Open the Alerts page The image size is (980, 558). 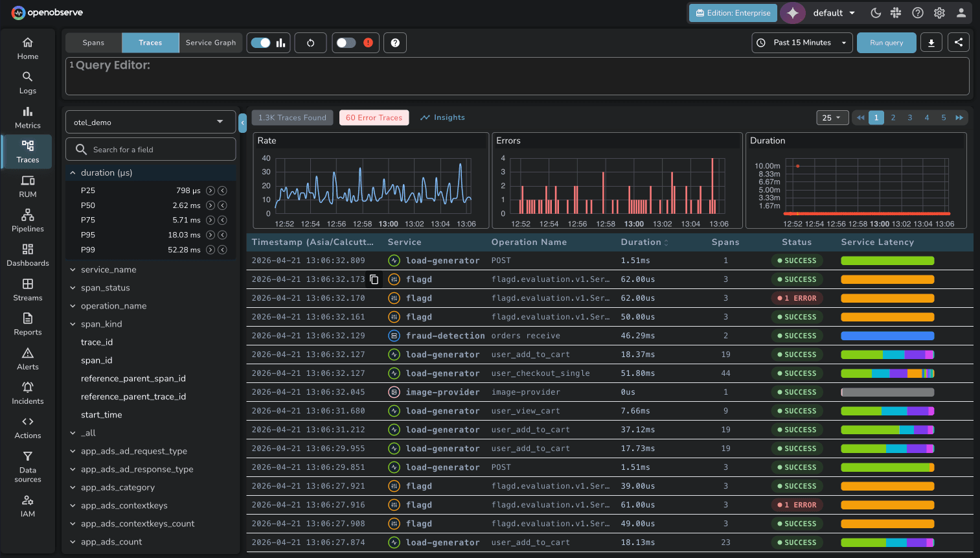(x=27, y=358)
